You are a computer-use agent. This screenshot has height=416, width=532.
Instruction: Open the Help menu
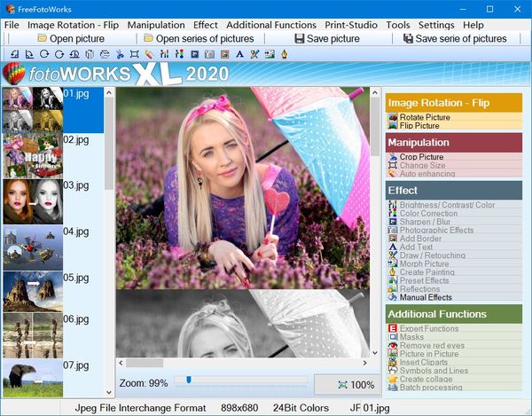click(473, 25)
